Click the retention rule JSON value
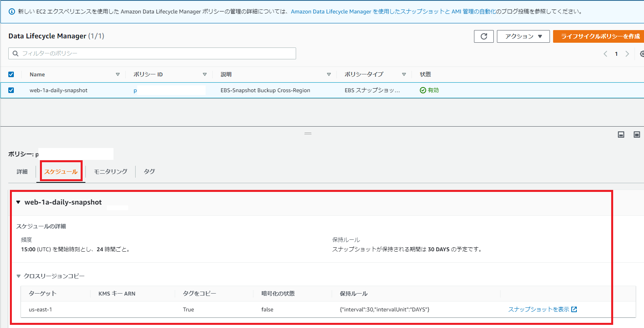The image size is (644, 328). coord(385,309)
